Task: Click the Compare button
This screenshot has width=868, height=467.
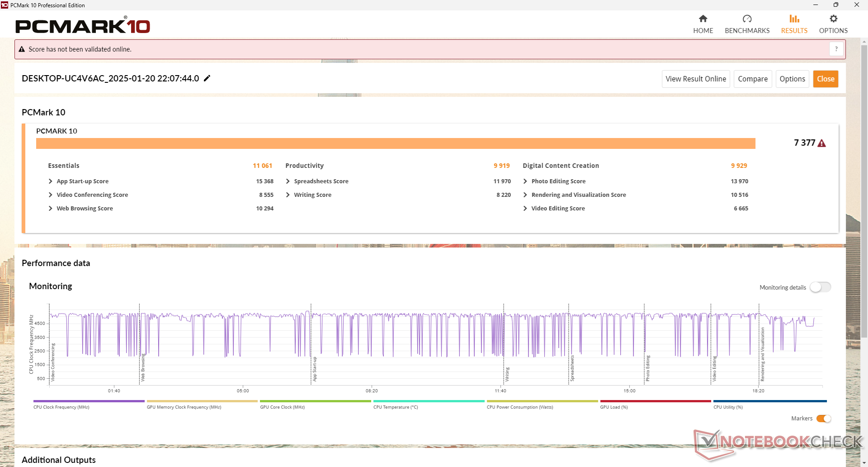Action: pos(753,79)
